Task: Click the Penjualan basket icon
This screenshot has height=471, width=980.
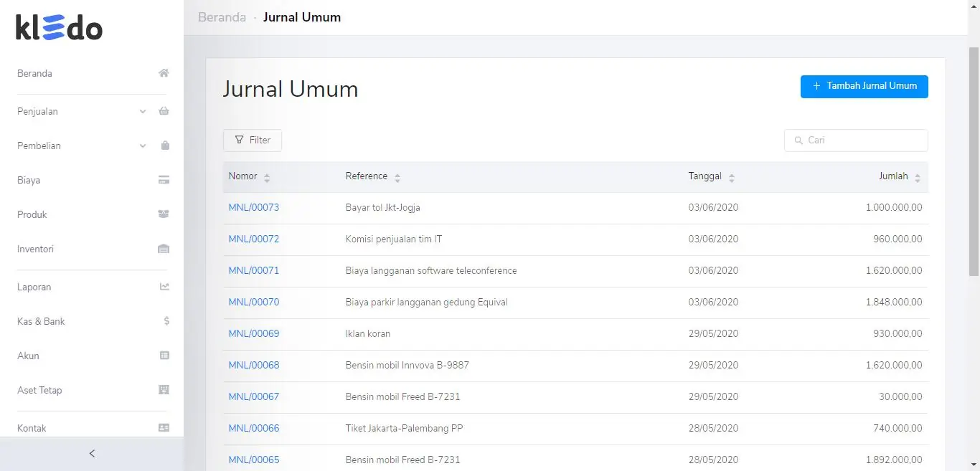Action: (164, 111)
